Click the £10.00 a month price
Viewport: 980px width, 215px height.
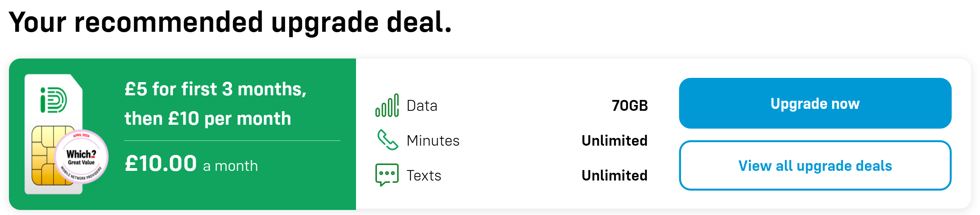coord(191,164)
